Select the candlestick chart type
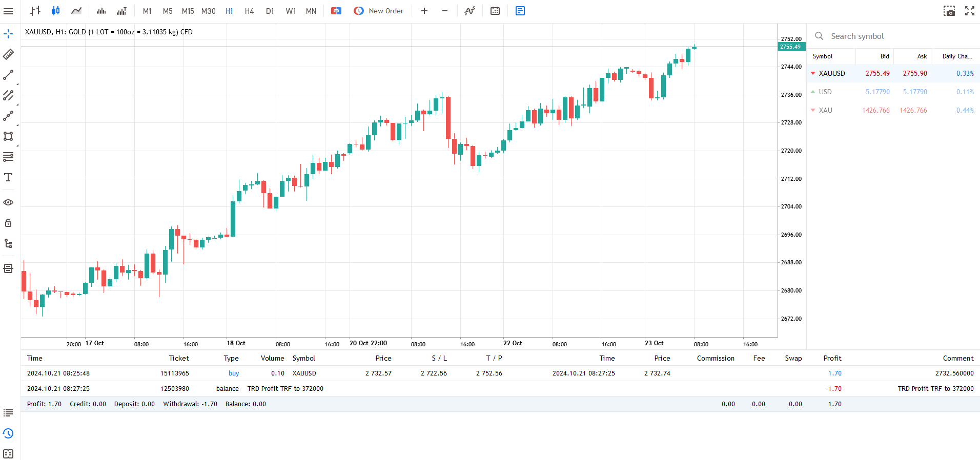 (x=56, y=11)
